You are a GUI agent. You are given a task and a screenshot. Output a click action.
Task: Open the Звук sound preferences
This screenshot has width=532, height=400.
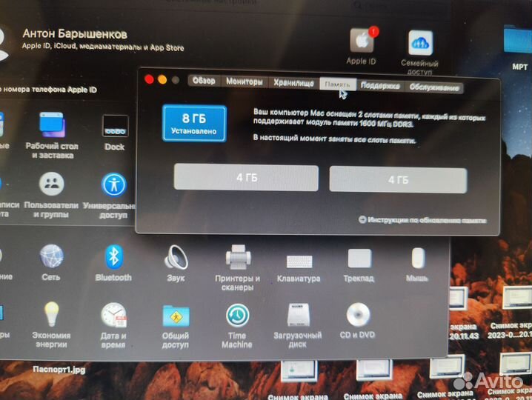click(x=176, y=257)
